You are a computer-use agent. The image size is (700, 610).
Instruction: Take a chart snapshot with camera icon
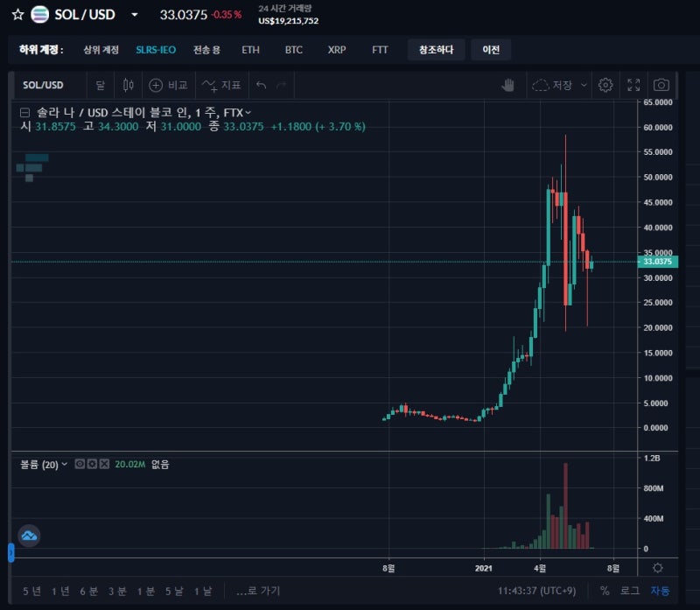[x=661, y=85]
